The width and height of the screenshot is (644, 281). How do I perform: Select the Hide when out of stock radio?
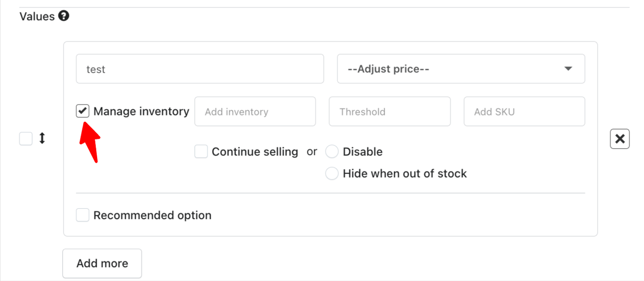[x=332, y=174]
